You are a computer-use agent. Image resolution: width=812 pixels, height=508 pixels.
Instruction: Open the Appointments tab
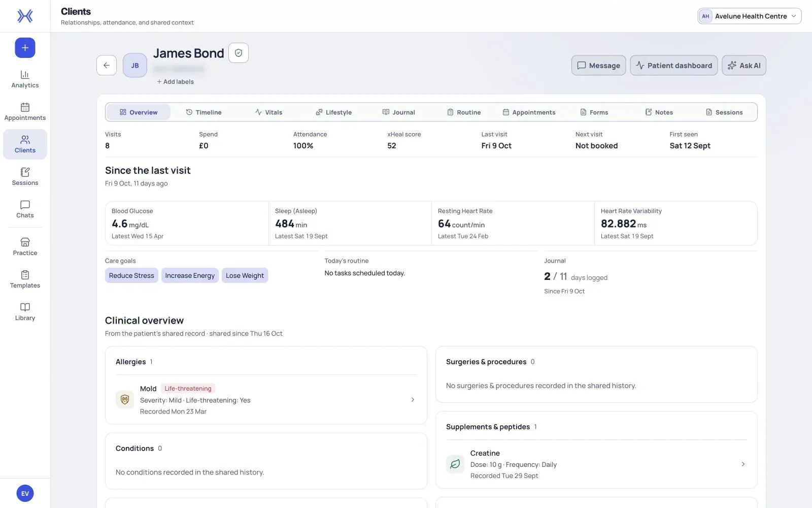pyautogui.click(x=529, y=112)
